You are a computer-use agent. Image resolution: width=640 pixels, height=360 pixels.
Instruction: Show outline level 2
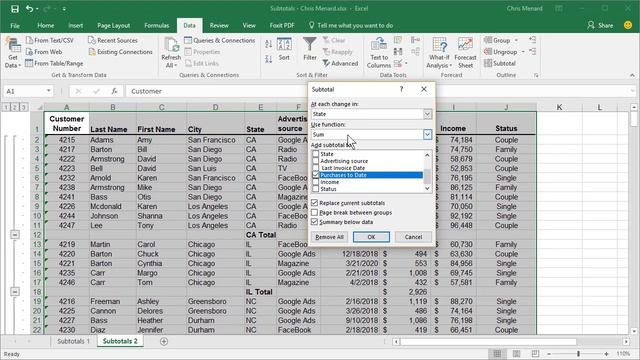pyautogui.click(x=15, y=107)
